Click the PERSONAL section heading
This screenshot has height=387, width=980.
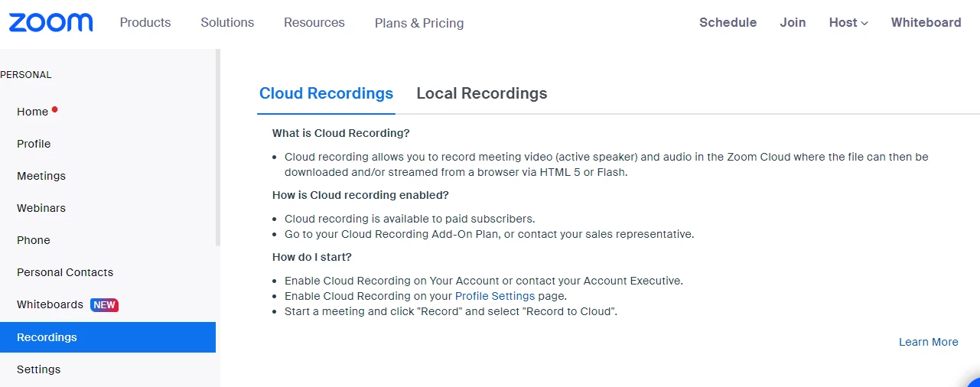pos(26,75)
